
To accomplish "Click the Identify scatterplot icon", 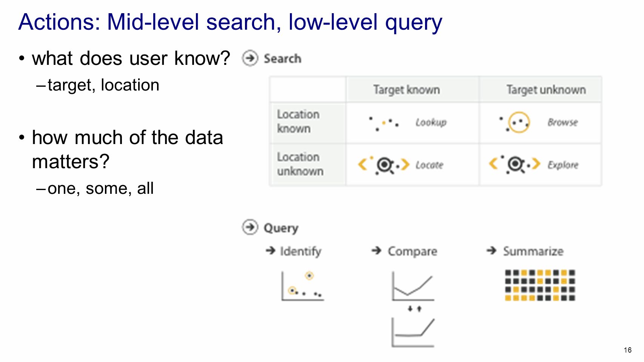I will pyautogui.click(x=302, y=286).
